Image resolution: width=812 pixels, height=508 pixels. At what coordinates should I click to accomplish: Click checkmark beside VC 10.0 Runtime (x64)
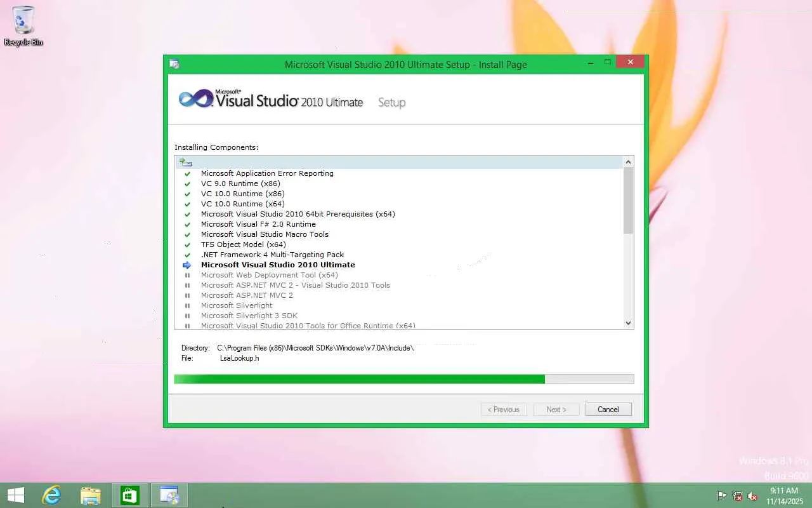187,204
